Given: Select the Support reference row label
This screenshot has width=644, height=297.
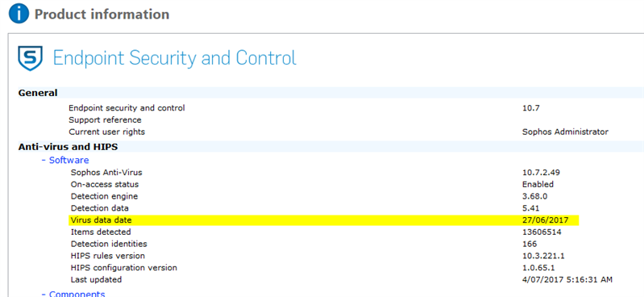Looking at the screenshot, I should [105, 120].
